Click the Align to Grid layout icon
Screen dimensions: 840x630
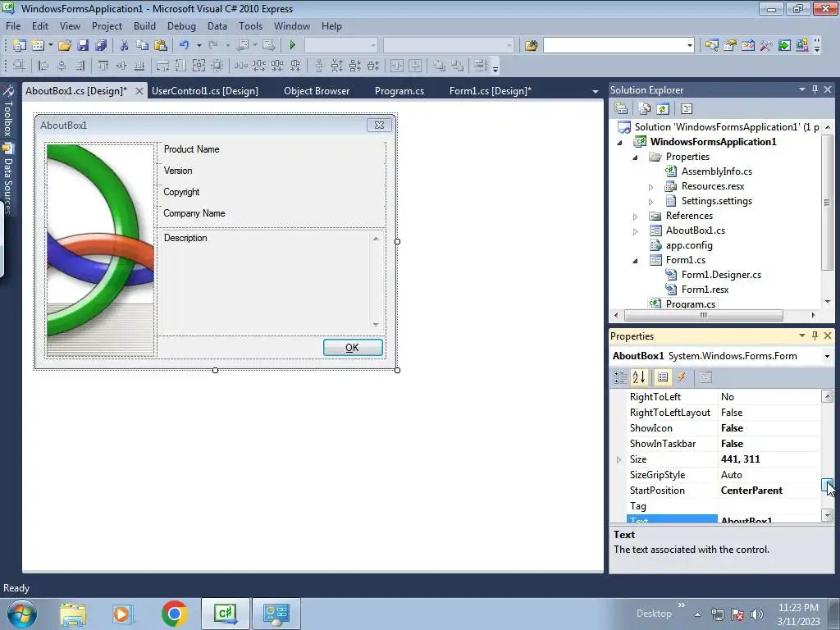coord(19,66)
